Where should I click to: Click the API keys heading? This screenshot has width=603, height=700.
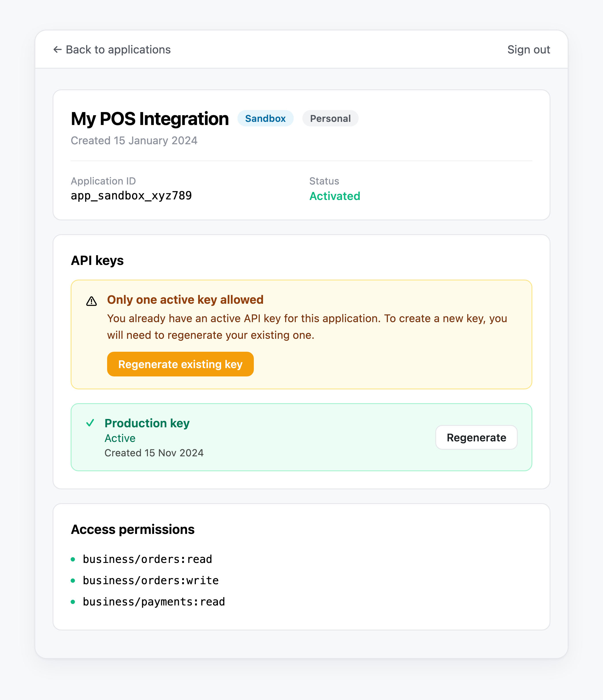[x=97, y=260]
